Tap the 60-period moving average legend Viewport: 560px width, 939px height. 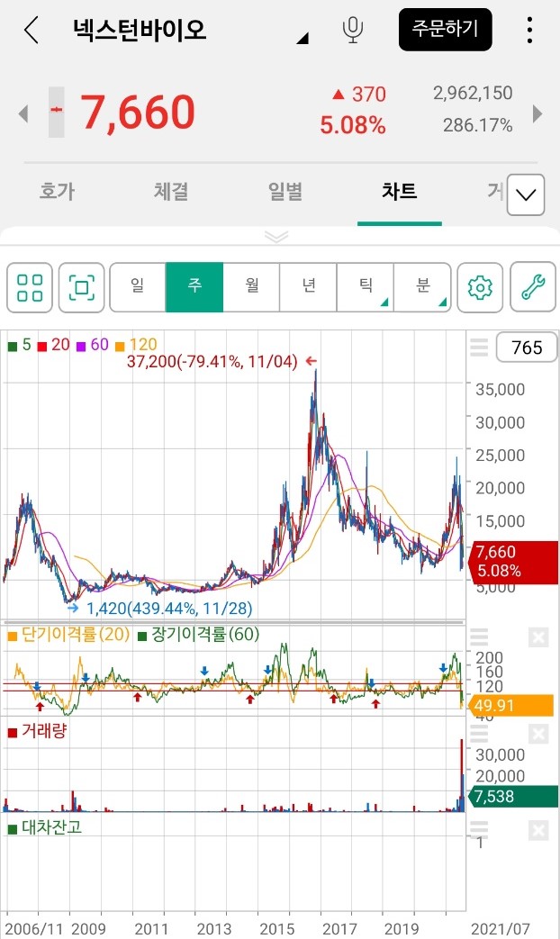[x=93, y=345]
